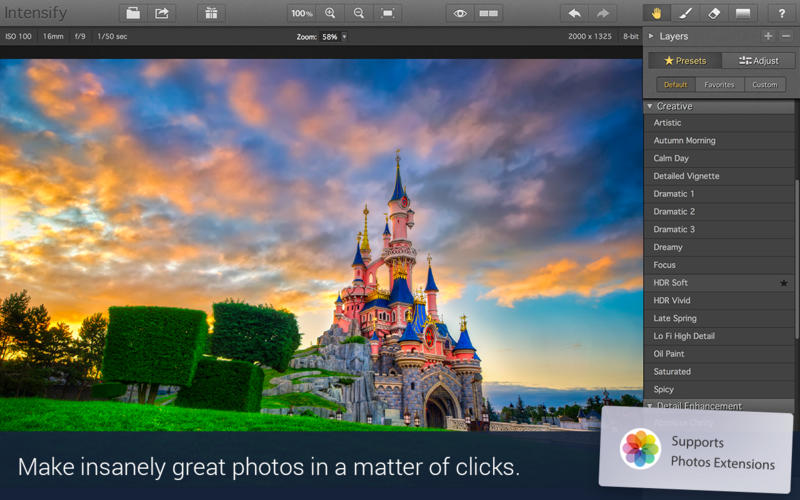Apply the Lo Fi High Detail preset
The image size is (800, 500).
point(719,336)
